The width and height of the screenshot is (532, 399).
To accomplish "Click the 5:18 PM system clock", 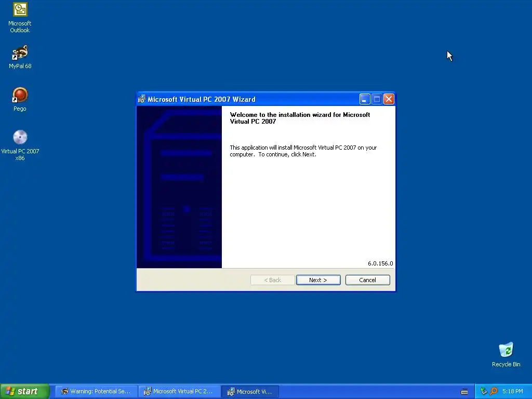I will point(512,391).
